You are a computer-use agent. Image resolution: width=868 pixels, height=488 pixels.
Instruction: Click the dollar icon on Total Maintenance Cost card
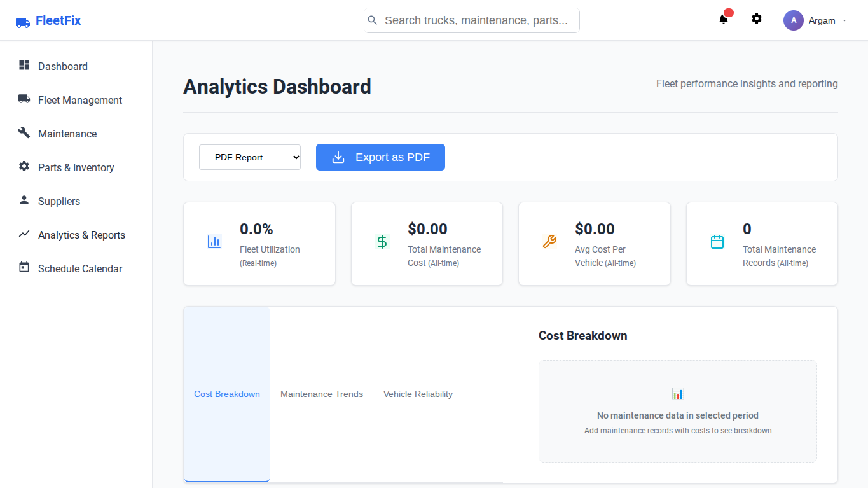pyautogui.click(x=382, y=241)
